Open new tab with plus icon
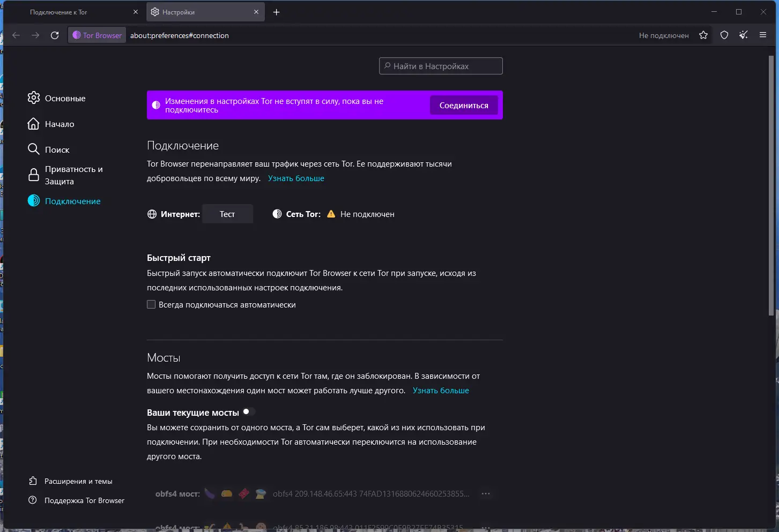The width and height of the screenshot is (779, 532). pos(277,12)
